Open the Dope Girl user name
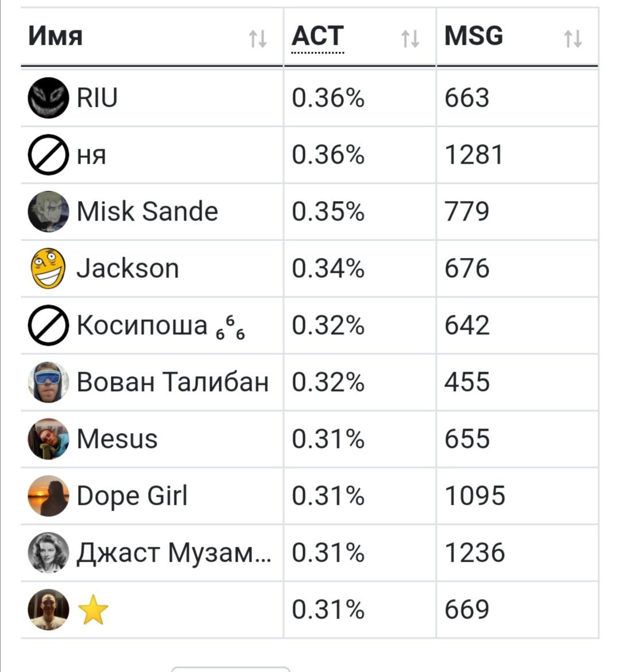The image size is (620, 672). 132,496
